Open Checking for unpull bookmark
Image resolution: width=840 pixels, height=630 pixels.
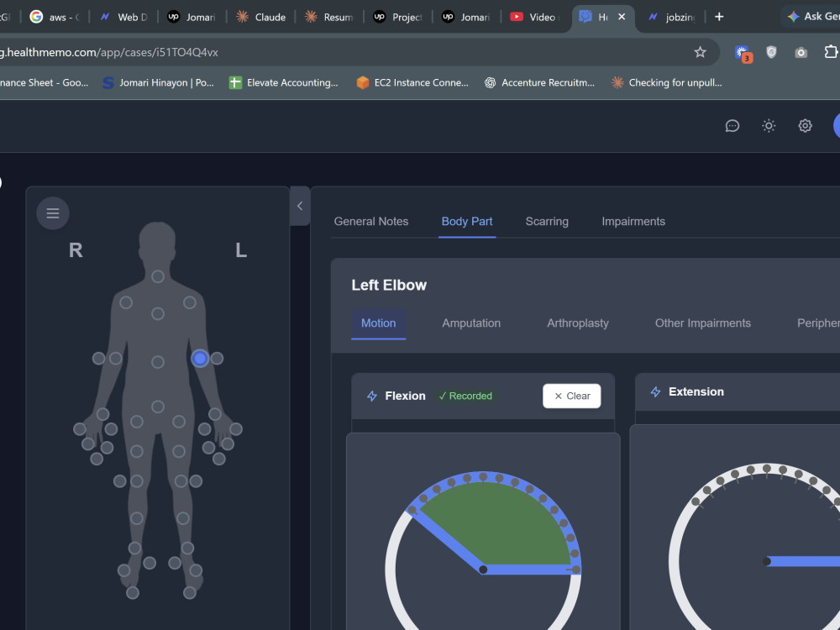point(667,82)
